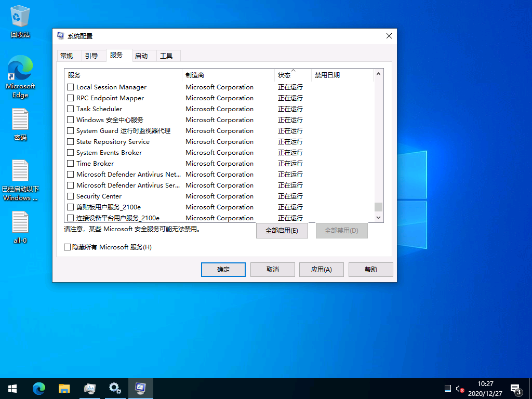Click the scrollbar up arrow
Screen dimensions: 532x399
[379, 74]
